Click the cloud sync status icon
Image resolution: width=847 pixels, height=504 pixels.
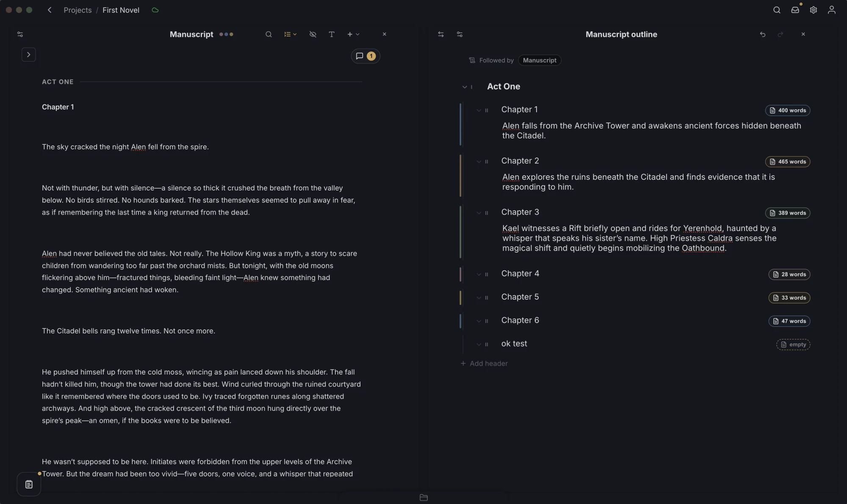[x=155, y=10]
